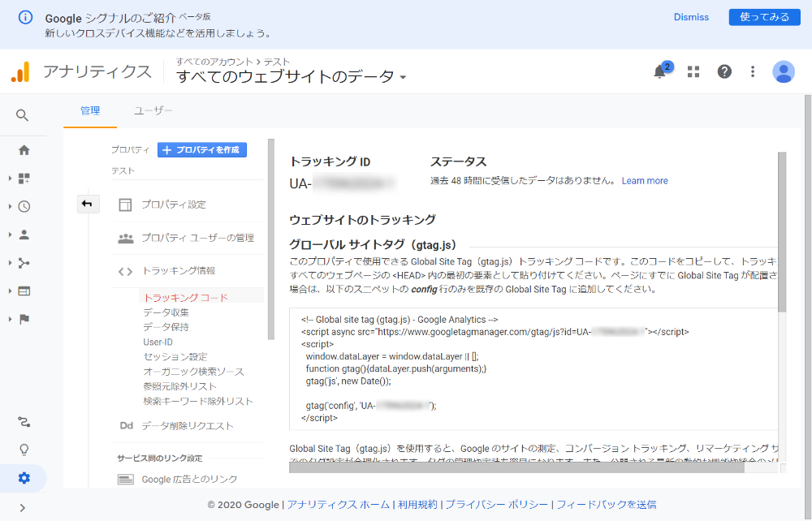
Task: Open the 利用規約 footer link
Action: (417, 505)
